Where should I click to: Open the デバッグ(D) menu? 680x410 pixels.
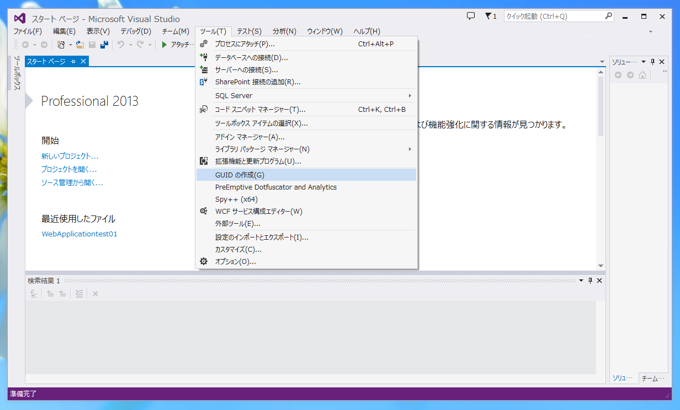(136, 31)
